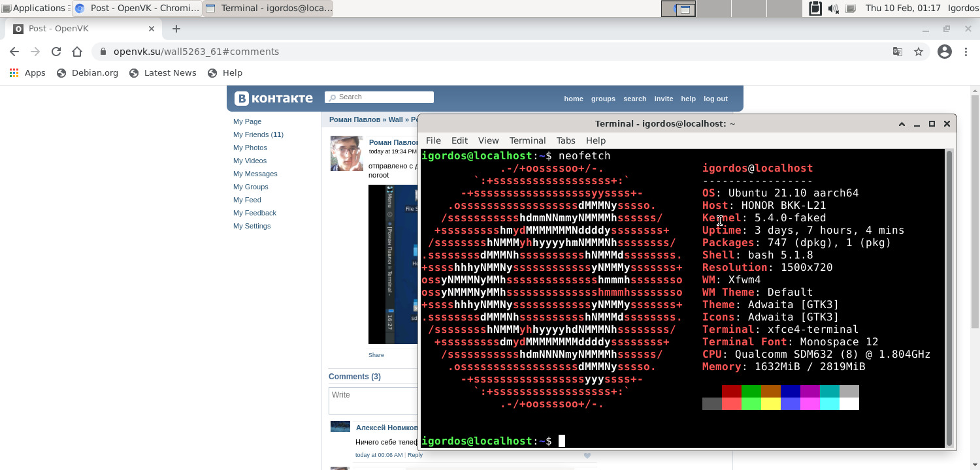The image size is (980, 470).
Task: Open search link in OpenVK header
Action: [x=634, y=99]
